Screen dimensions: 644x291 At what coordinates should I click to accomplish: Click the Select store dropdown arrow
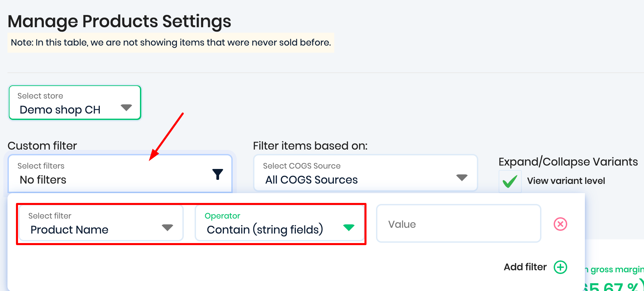(126, 108)
